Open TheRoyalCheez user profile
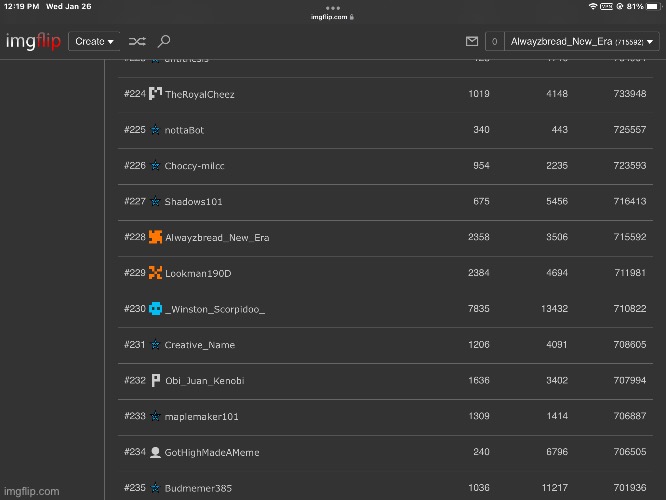666x500 pixels. (200, 94)
